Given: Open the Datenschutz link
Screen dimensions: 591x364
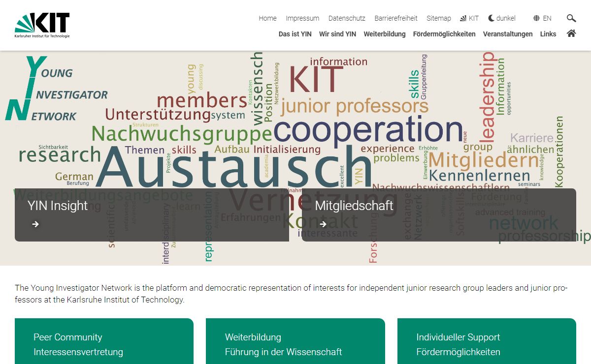Looking at the screenshot, I should coord(347,18).
